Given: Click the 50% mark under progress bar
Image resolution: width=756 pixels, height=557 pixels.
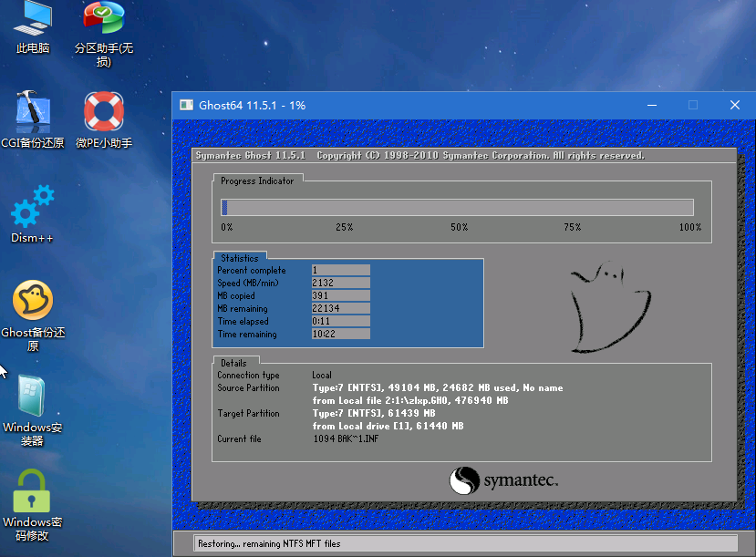Looking at the screenshot, I should tap(459, 227).
